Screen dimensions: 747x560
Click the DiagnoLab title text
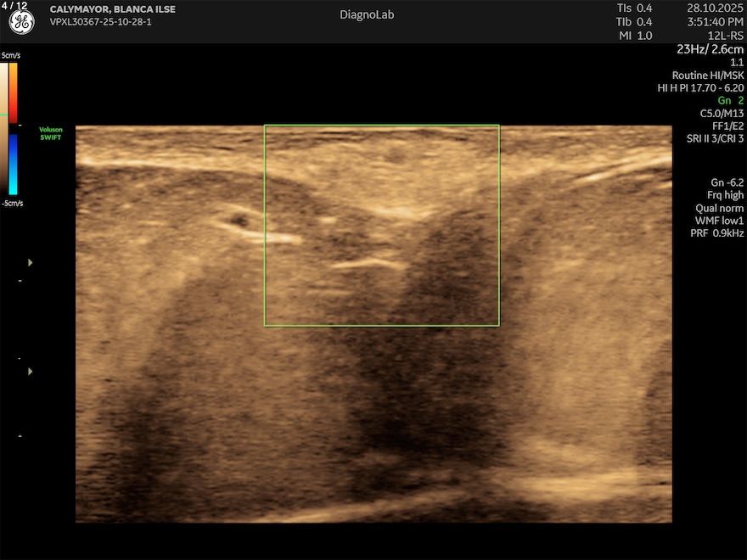367,14
